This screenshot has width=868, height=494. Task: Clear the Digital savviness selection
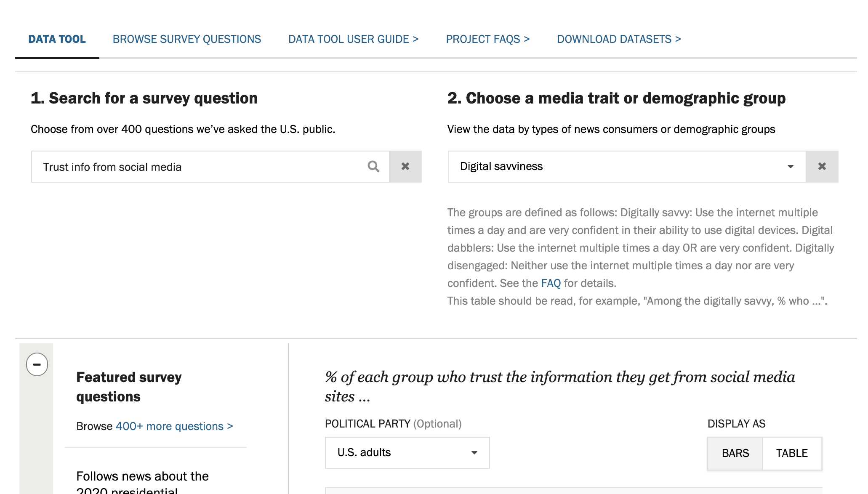pyautogui.click(x=822, y=167)
